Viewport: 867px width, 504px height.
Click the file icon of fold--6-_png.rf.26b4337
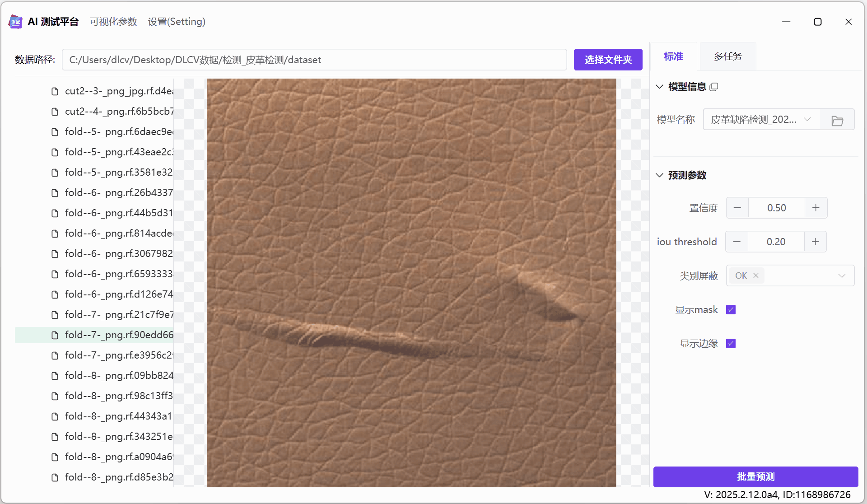[x=55, y=193]
